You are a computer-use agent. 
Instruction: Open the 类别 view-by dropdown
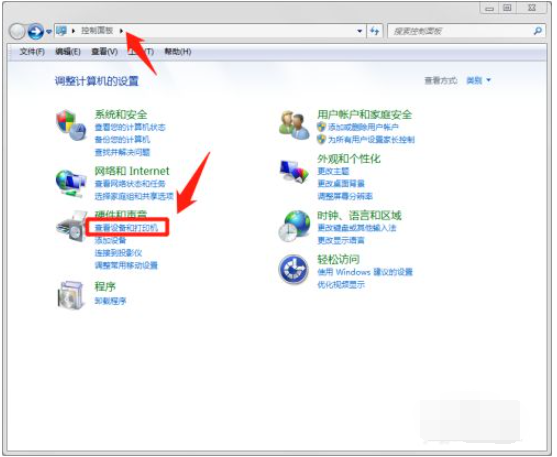click(478, 81)
